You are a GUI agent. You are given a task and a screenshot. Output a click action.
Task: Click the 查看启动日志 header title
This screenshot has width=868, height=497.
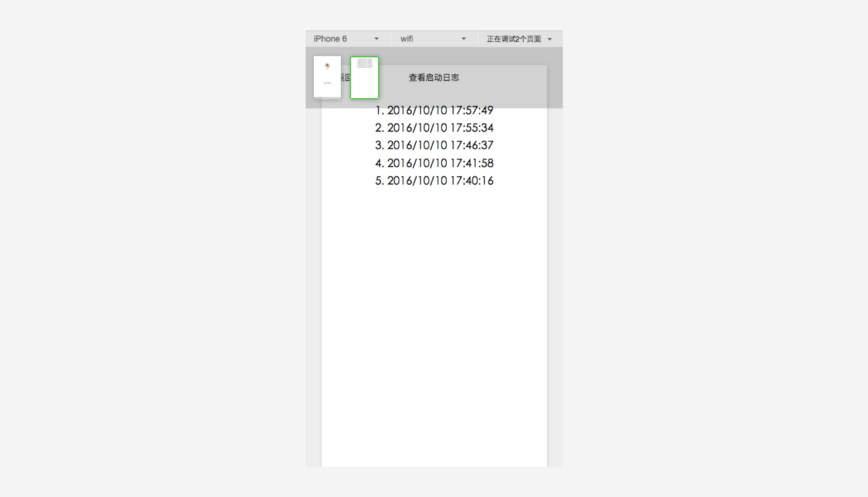(434, 77)
